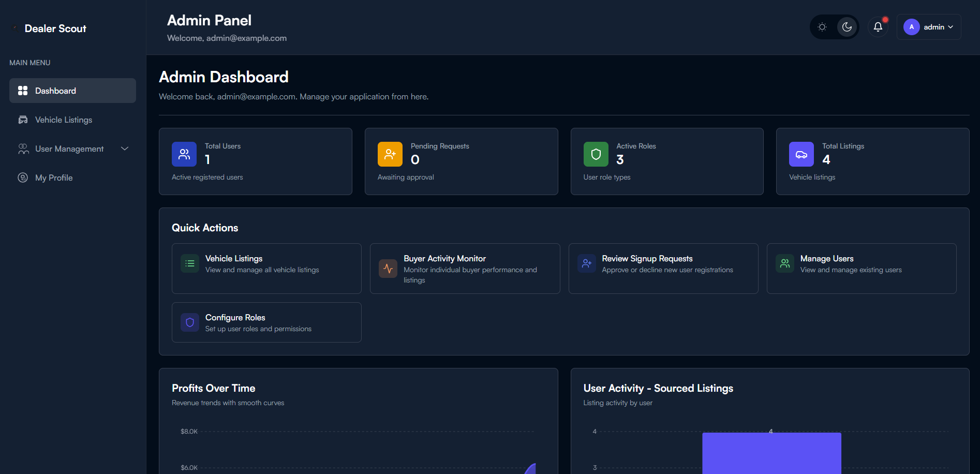Click the Manage Users quick action card
980x474 pixels.
point(861,268)
